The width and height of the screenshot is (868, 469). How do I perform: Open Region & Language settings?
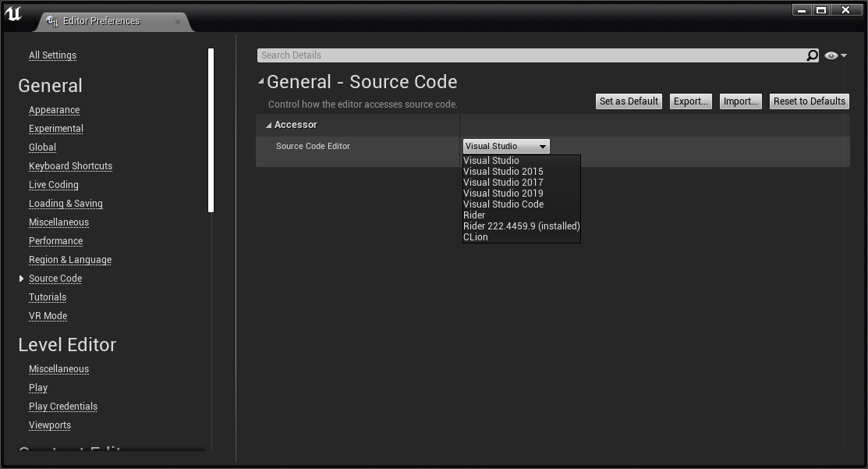tap(70, 260)
